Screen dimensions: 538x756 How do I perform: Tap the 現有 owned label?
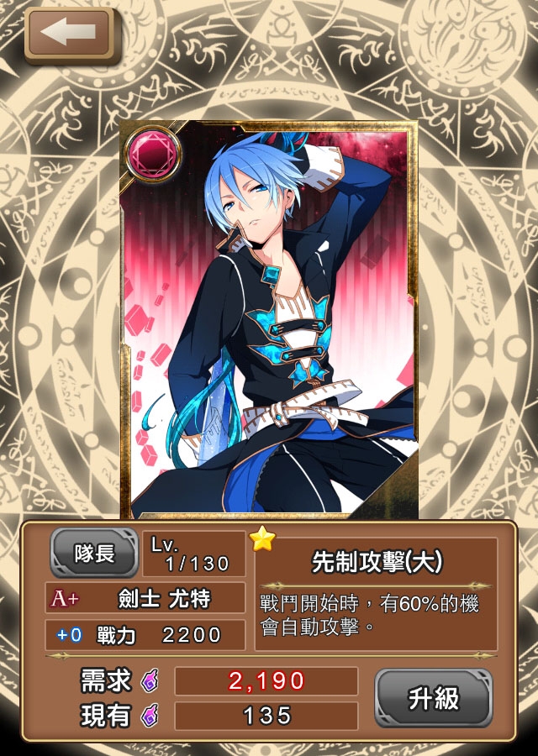pyautogui.click(x=106, y=716)
